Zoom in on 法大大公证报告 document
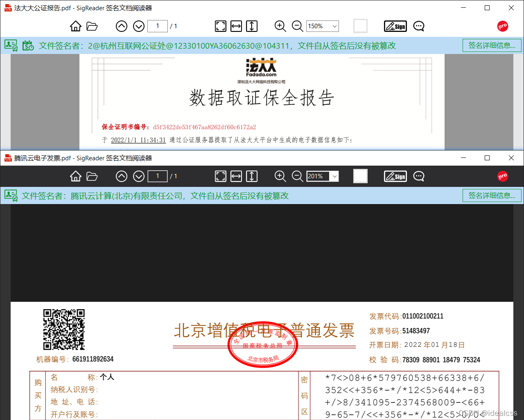This screenshot has height=420, width=524. pos(280,26)
